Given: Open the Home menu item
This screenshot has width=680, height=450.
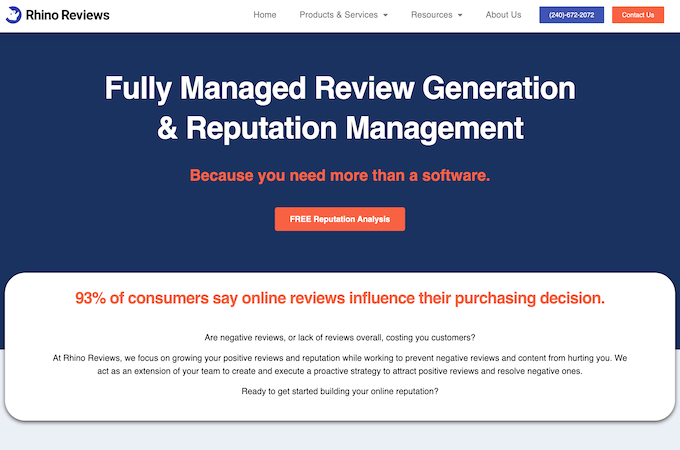Looking at the screenshot, I should pos(265,15).
